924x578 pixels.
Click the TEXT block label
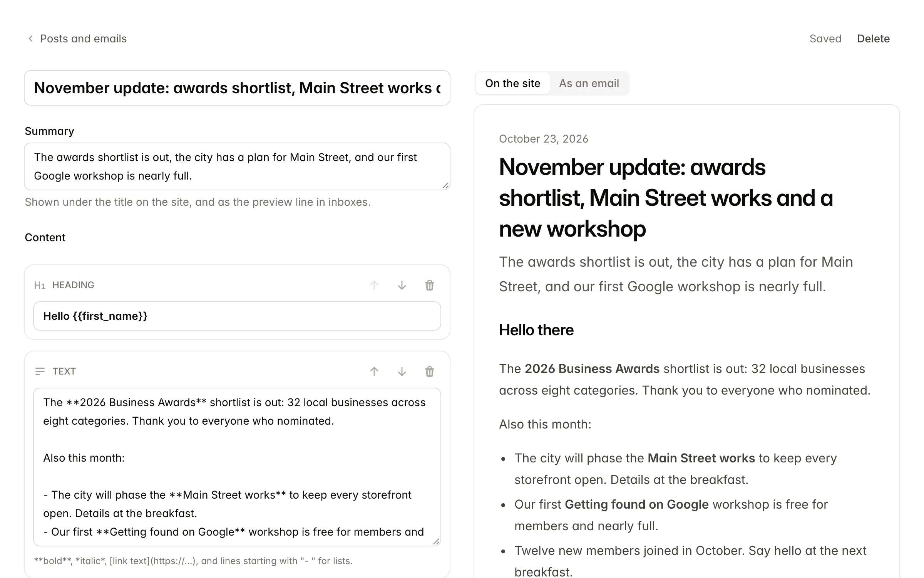[64, 371]
